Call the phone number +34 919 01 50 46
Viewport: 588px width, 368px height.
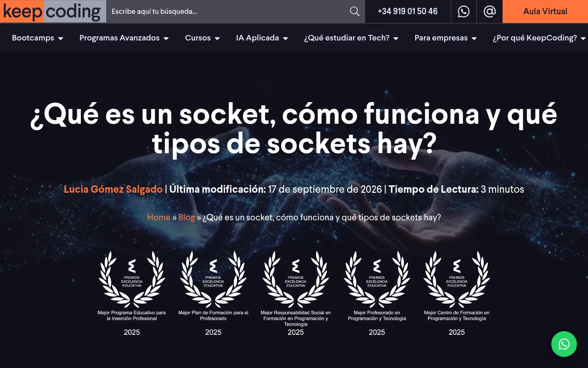point(407,11)
